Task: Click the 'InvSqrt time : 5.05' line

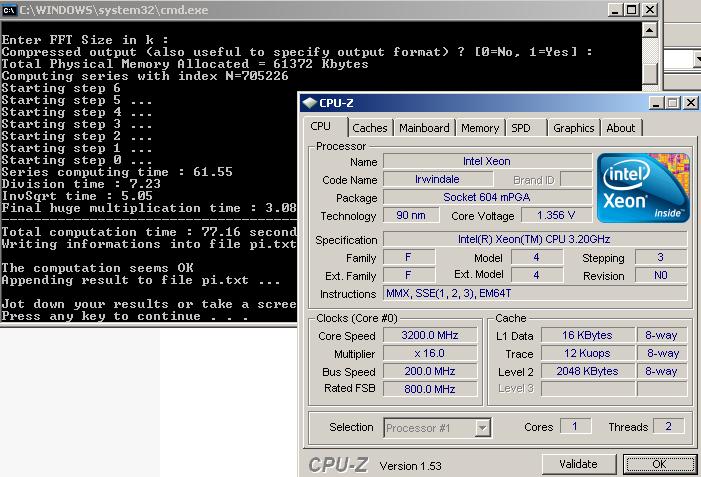Action: 77,196
